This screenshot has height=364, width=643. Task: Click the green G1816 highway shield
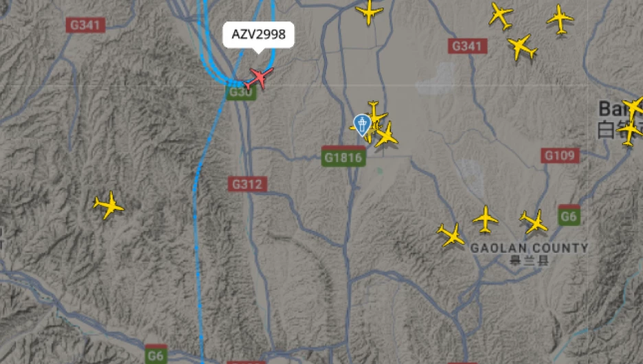point(343,157)
